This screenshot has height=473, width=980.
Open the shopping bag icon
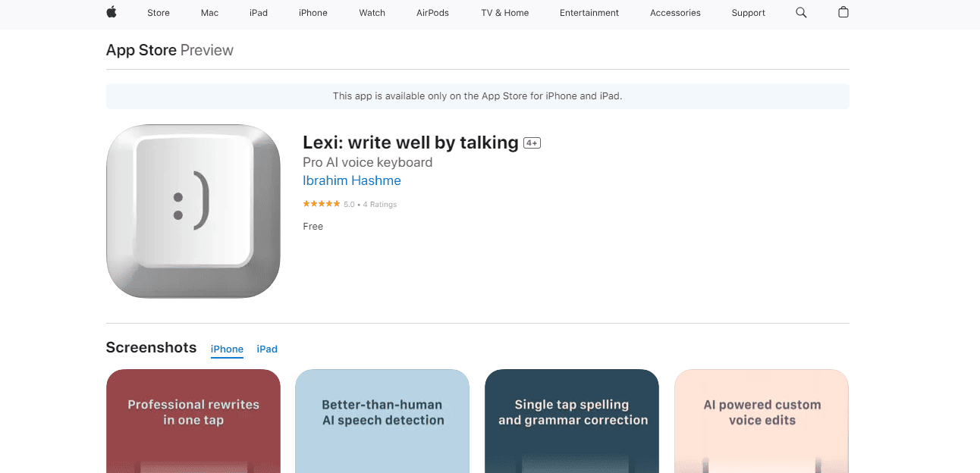tap(843, 12)
